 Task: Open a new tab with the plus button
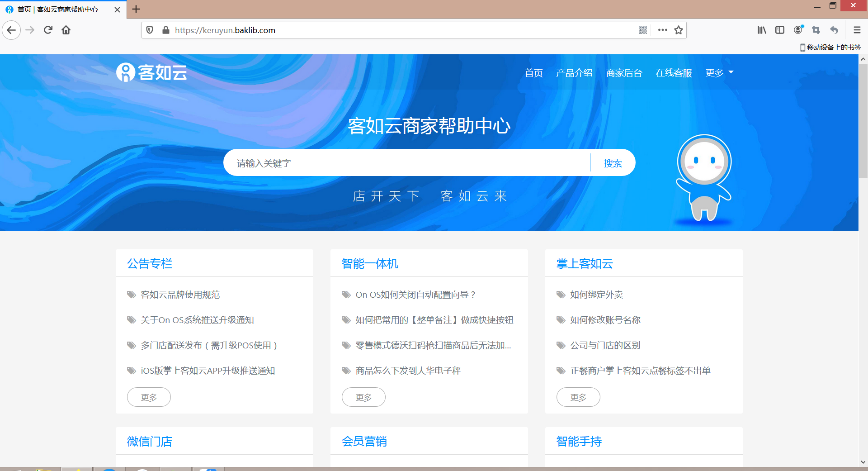(136, 9)
